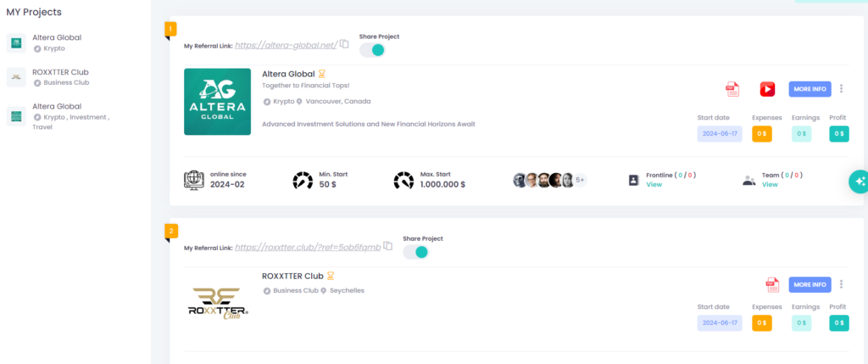
Task: Click the globe online since icon
Action: [x=194, y=180]
